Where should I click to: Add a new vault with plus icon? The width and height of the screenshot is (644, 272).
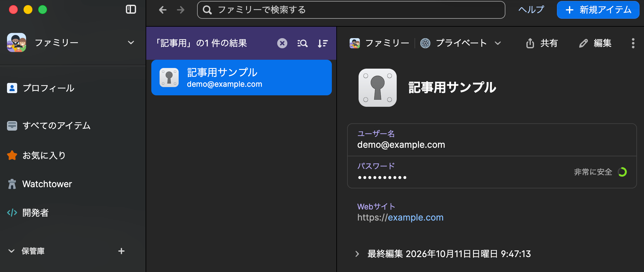pos(121,251)
